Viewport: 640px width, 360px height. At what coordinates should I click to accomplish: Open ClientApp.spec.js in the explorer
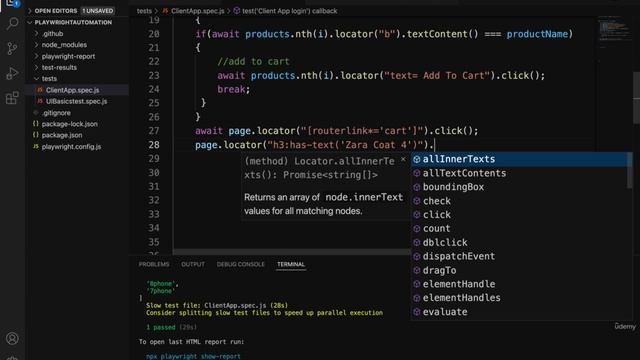pos(72,90)
